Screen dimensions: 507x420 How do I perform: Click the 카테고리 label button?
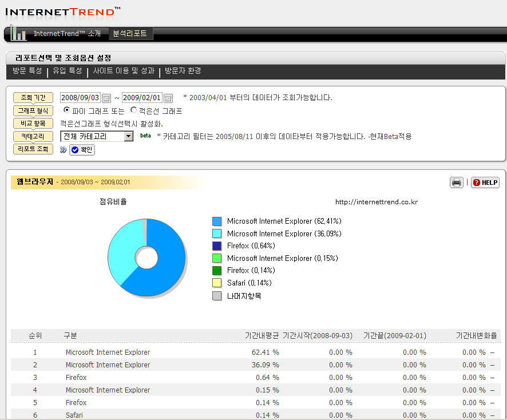(x=33, y=136)
